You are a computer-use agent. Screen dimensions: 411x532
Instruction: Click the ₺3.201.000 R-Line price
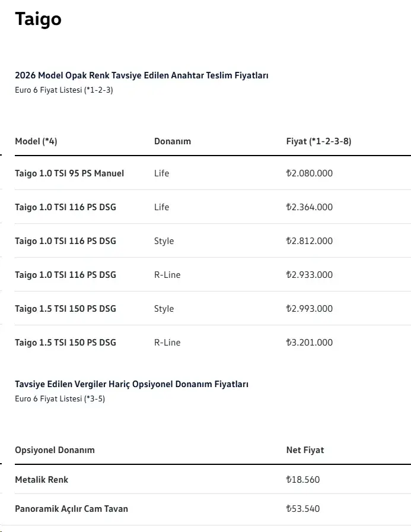coord(310,343)
